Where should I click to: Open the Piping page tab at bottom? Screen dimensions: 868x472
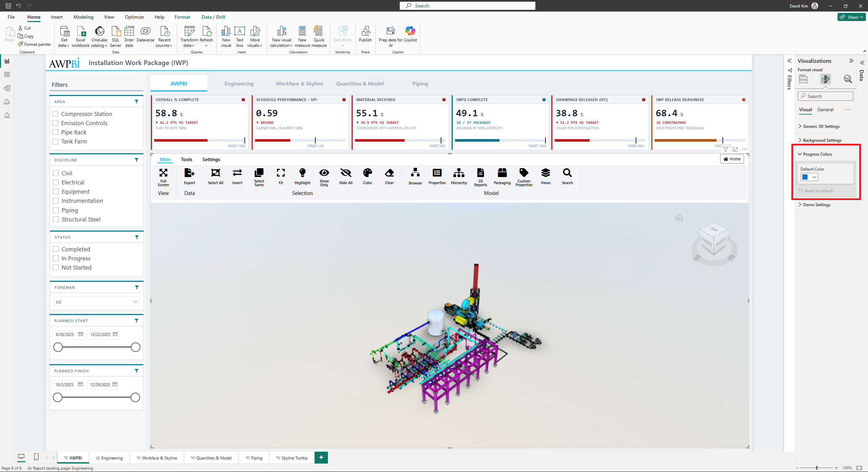(254, 458)
